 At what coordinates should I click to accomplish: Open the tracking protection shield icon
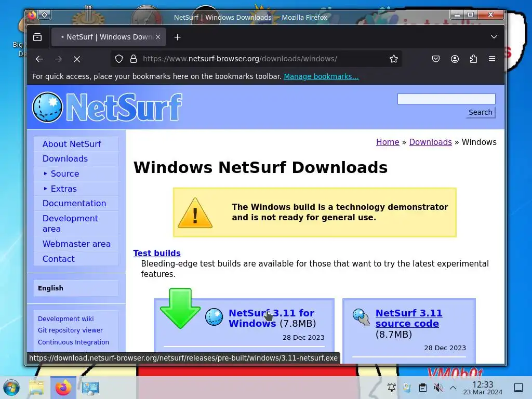coord(119,59)
